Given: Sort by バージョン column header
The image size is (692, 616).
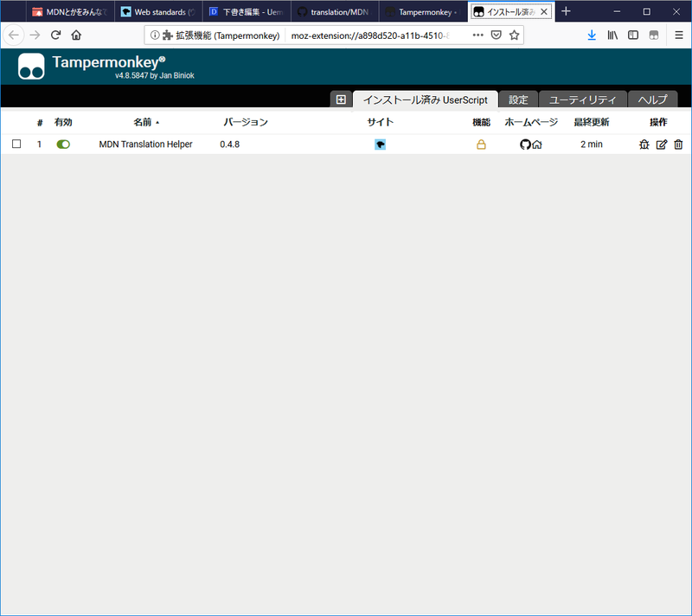Looking at the screenshot, I should pos(246,122).
